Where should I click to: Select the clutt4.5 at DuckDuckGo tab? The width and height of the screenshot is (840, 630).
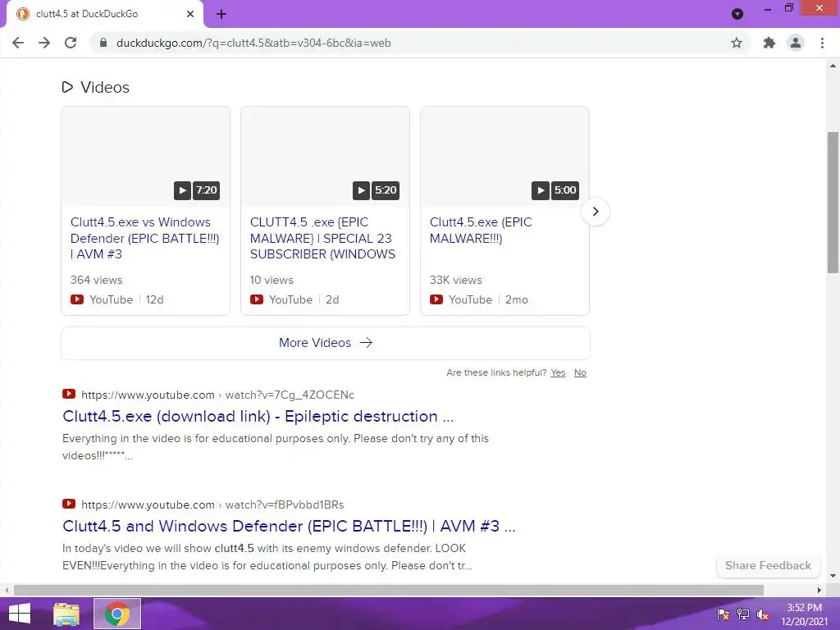(x=106, y=15)
